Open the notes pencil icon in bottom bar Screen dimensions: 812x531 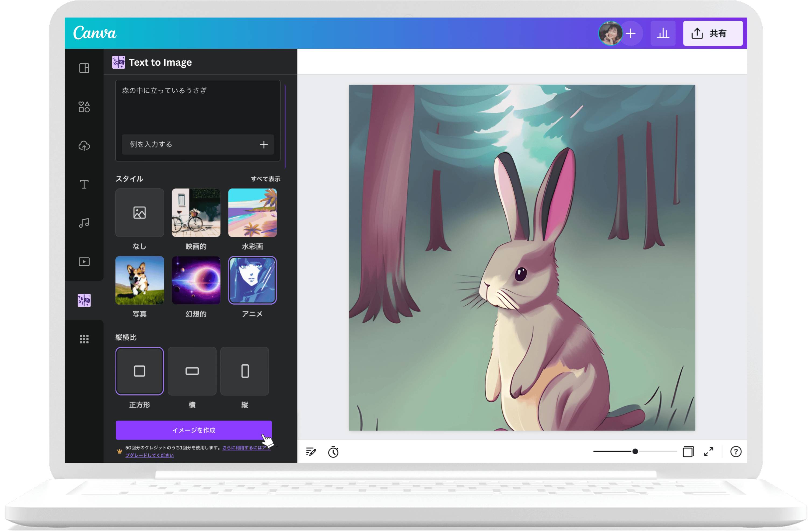(x=311, y=452)
